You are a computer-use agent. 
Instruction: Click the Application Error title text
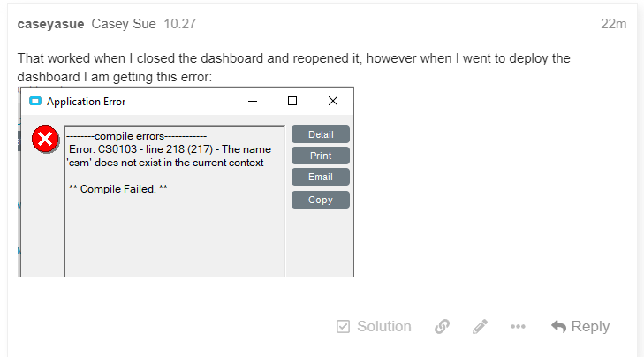86,102
